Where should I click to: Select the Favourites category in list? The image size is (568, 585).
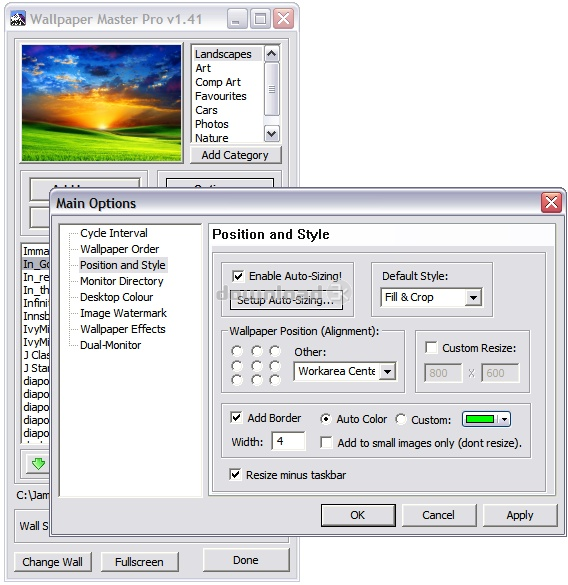pyautogui.click(x=221, y=96)
